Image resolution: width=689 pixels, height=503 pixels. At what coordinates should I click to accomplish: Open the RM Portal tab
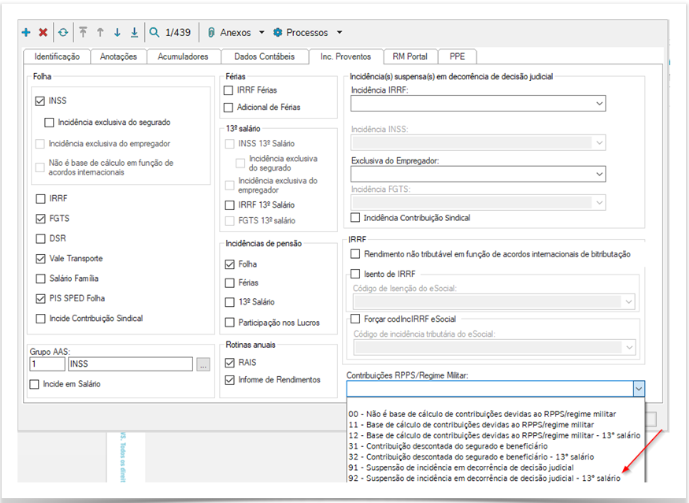410,57
